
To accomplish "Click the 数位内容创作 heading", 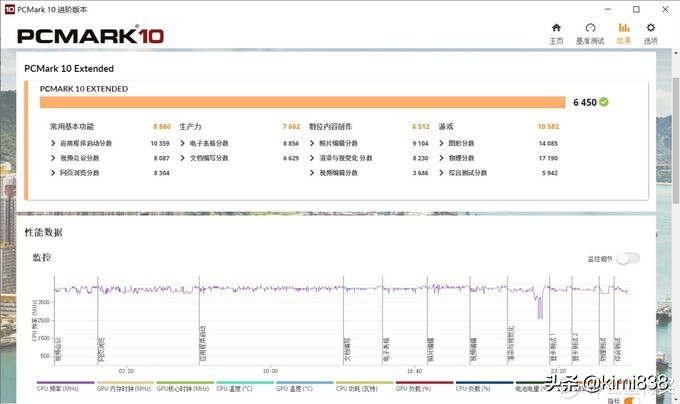I will point(330,127).
